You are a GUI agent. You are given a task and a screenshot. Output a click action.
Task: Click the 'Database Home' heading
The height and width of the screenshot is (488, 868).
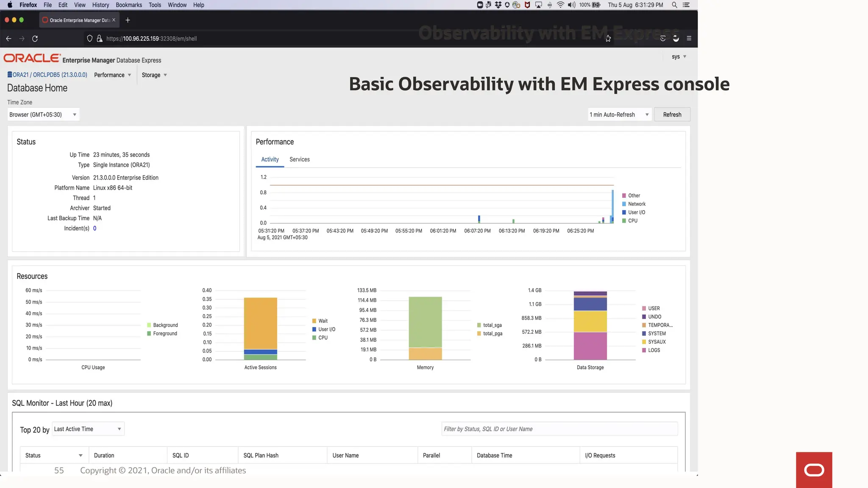point(37,88)
